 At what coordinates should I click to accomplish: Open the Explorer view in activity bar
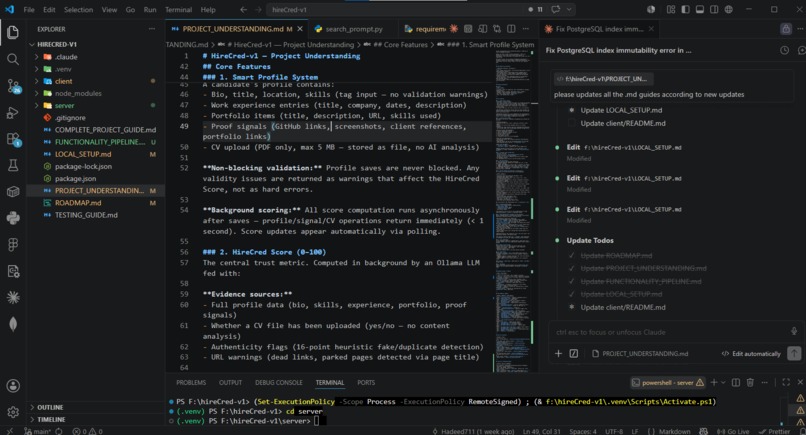coord(13,32)
